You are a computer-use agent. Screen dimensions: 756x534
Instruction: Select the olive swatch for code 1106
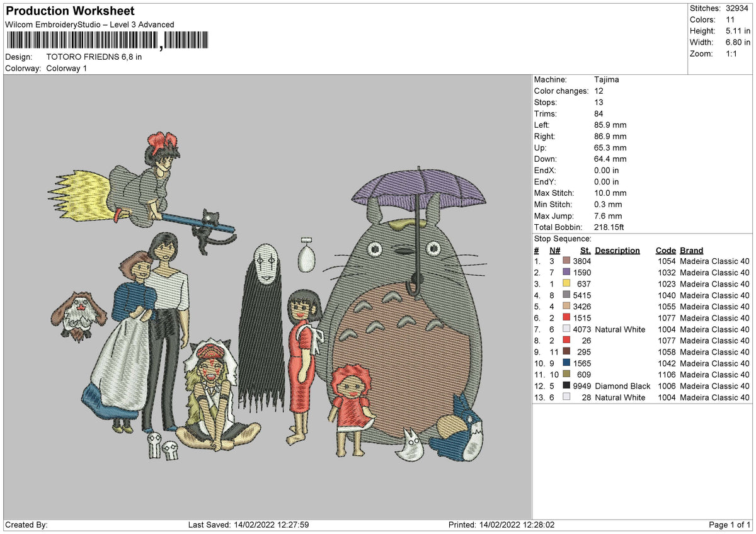pyautogui.click(x=567, y=375)
